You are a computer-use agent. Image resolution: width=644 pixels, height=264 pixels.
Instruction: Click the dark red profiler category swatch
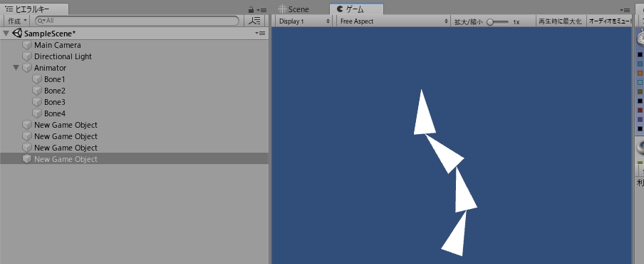tap(640, 110)
